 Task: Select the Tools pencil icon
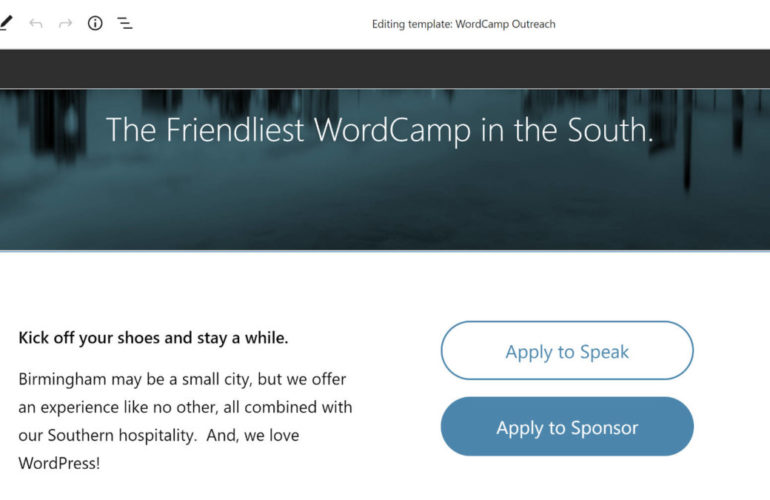pos(6,23)
